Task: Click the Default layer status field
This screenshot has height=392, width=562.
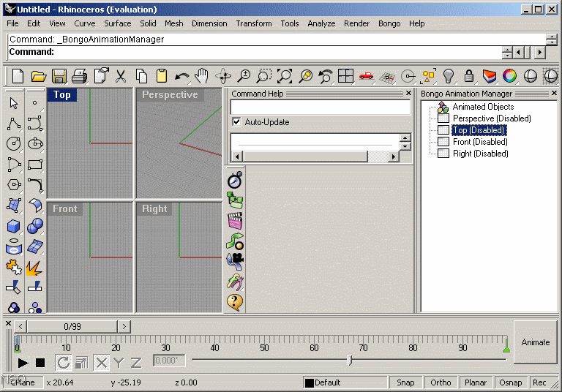Action: tap(345, 382)
